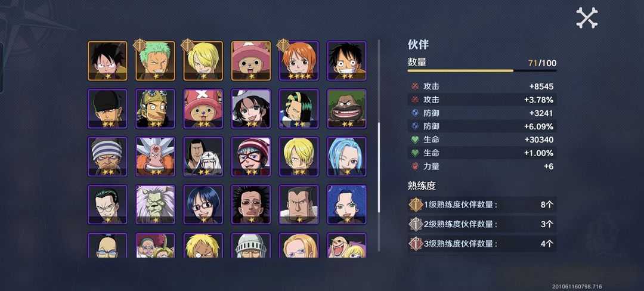
Task: Click the red level 3 proficiency badge icon
Action: pyautogui.click(x=416, y=243)
